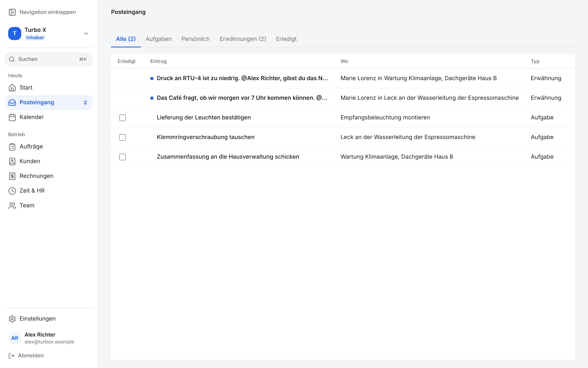Open Rechnungen
This screenshot has height=368, width=588.
pos(49,176)
